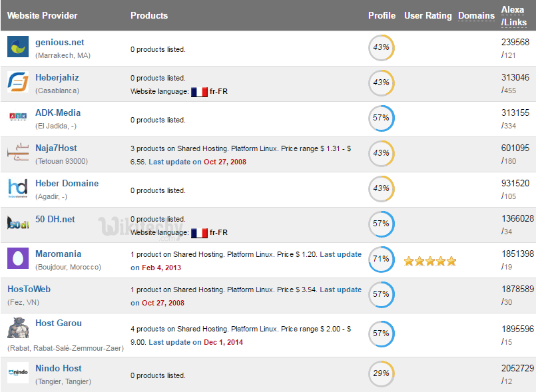This screenshot has height=392, width=536.
Task: Click the Profile column header
Action: point(382,15)
